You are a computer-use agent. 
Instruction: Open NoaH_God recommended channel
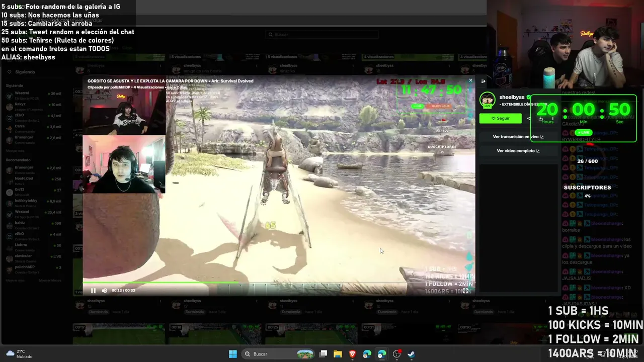tap(34, 180)
